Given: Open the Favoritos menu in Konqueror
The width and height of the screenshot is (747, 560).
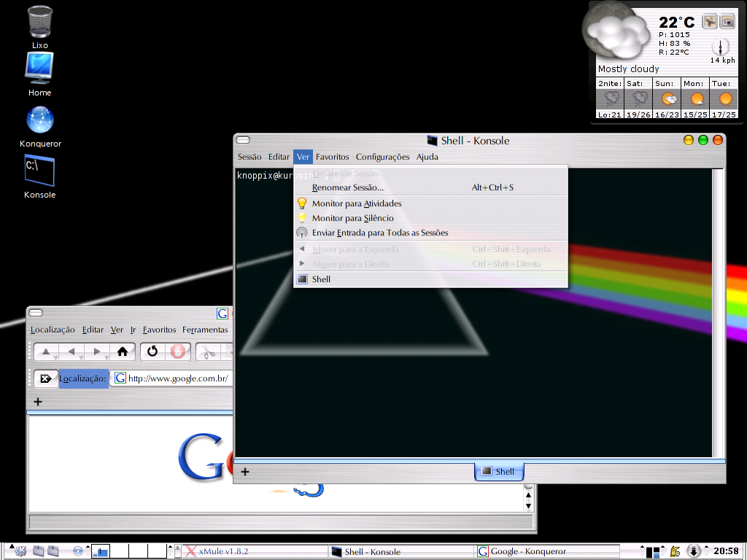Looking at the screenshot, I should [160, 330].
